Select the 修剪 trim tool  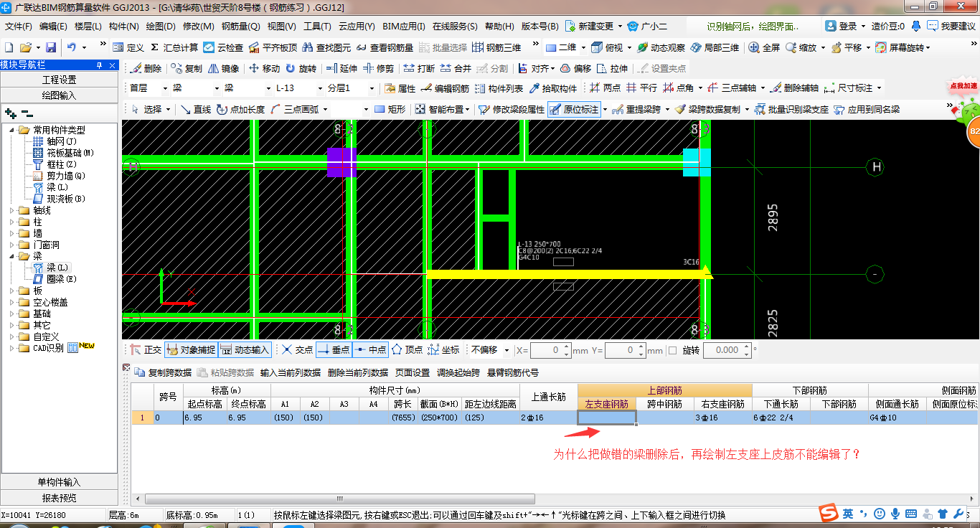click(x=378, y=69)
